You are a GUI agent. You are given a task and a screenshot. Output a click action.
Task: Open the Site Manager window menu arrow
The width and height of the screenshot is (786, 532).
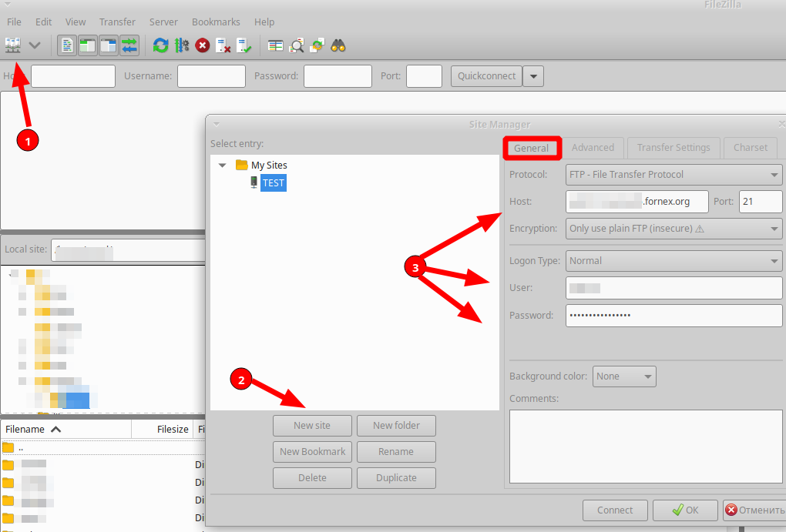click(217, 124)
